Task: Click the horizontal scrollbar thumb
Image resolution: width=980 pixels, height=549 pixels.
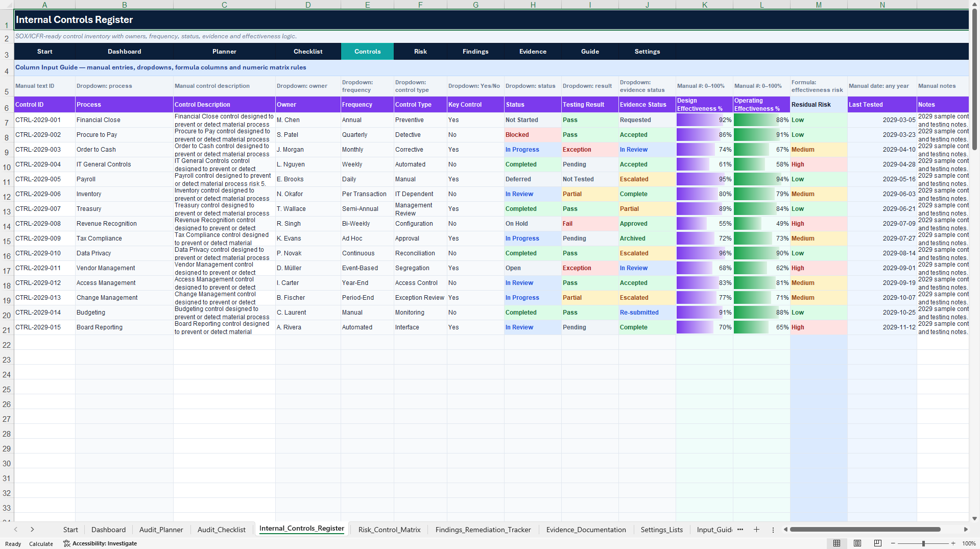Action: pyautogui.click(x=865, y=530)
